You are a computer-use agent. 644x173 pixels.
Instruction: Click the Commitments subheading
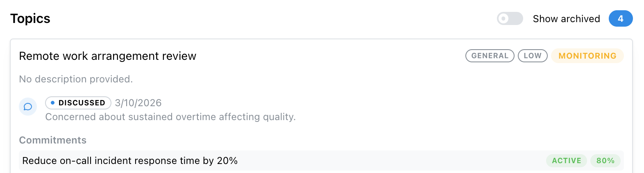53,140
